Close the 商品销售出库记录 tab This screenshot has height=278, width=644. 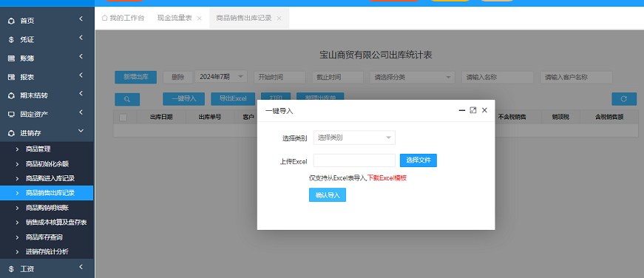[x=279, y=18]
